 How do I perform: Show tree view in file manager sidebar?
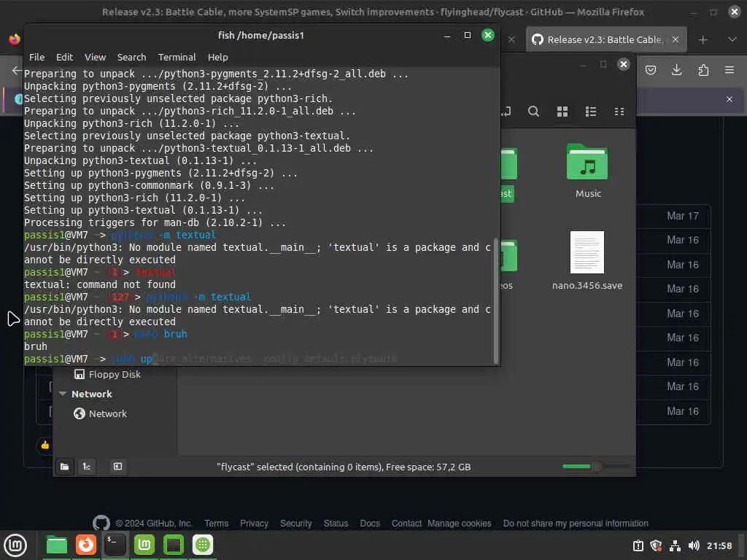click(x=87, y=467)
